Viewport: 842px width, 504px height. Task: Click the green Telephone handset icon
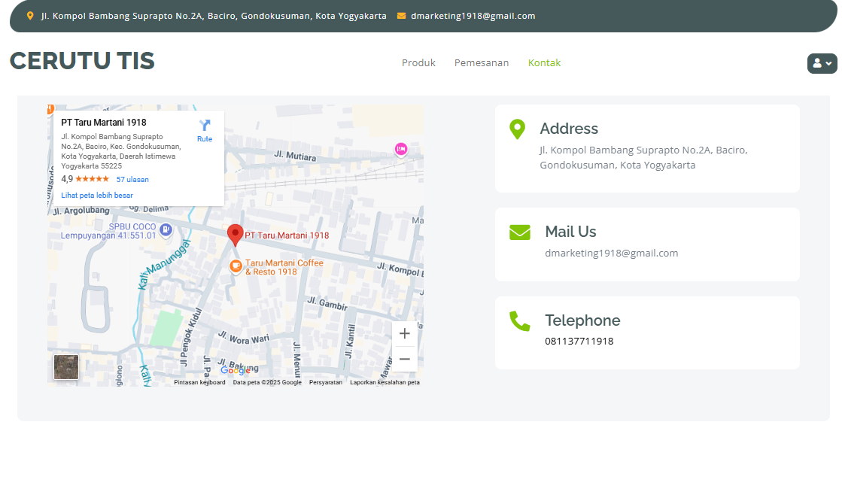click(x=520, y=321)
